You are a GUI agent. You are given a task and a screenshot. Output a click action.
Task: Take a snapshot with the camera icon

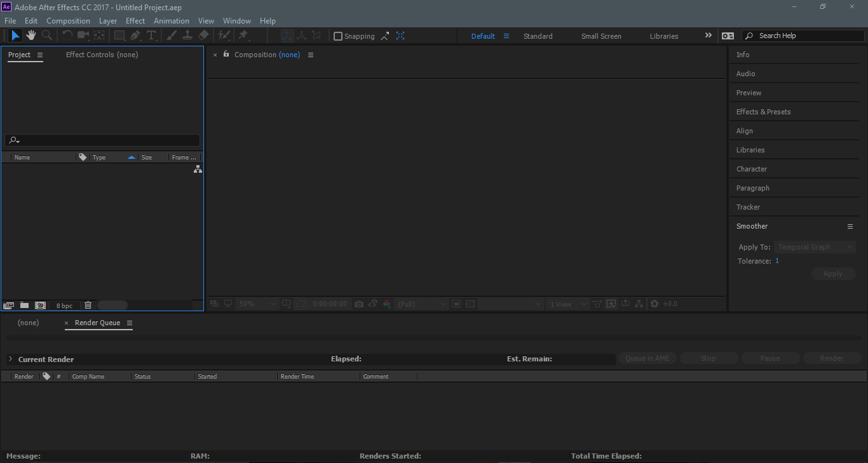tap(358, 304)
